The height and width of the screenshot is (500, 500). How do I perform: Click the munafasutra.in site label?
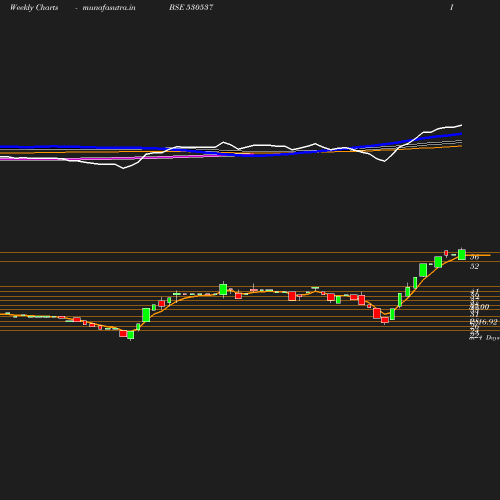click(x=109, y=8)
